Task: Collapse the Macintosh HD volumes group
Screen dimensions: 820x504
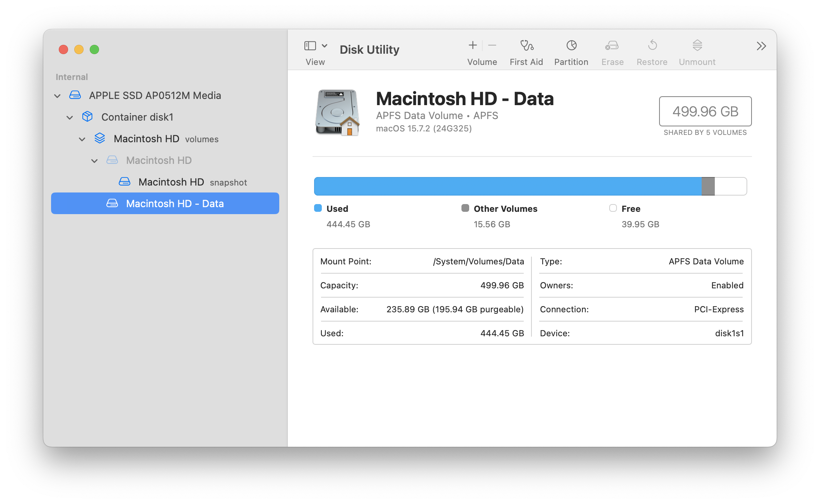Action: click(x=82, y=139)
